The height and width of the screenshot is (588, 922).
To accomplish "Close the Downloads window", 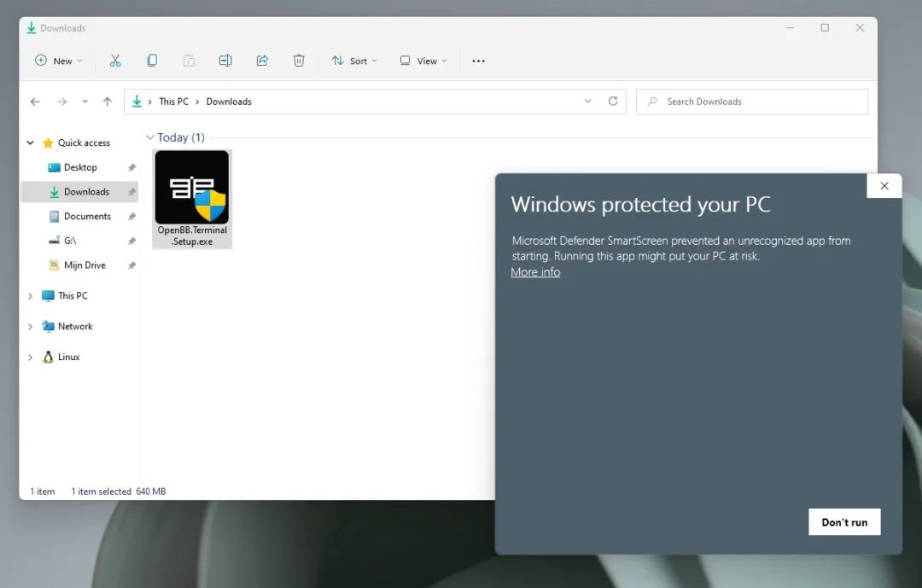I will tap(860, 27).
